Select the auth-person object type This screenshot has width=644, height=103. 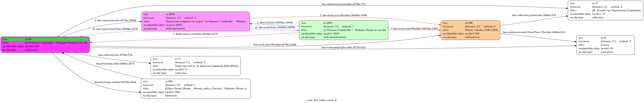point(472,37)
